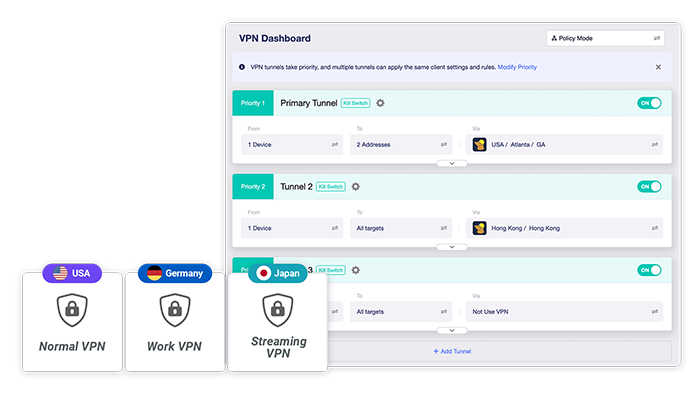This screenshot has height=394, width=700.
Task: Turn off the Primary Tunnel switch
Action: (649, 103)
